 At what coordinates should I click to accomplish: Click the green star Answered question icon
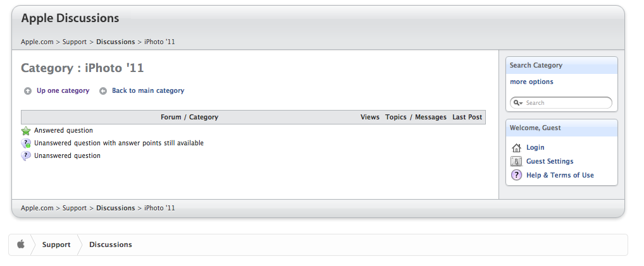click(x=26, y=131)
